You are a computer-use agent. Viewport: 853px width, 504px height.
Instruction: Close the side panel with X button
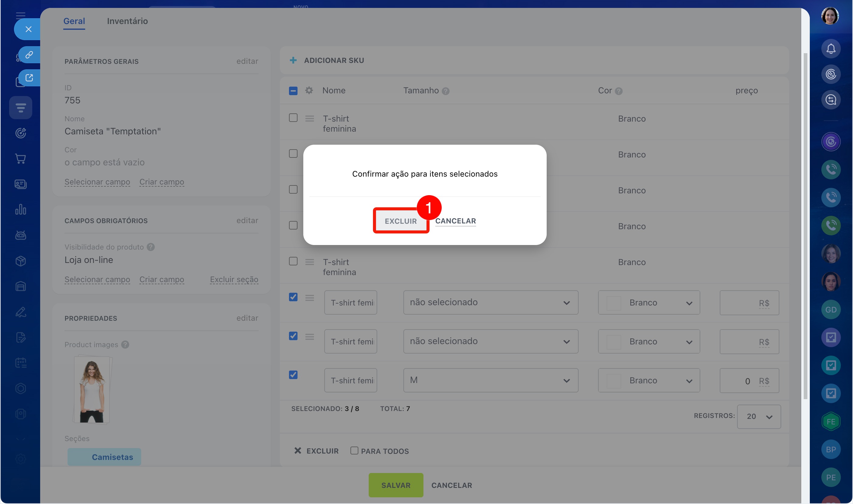[29, 29]
